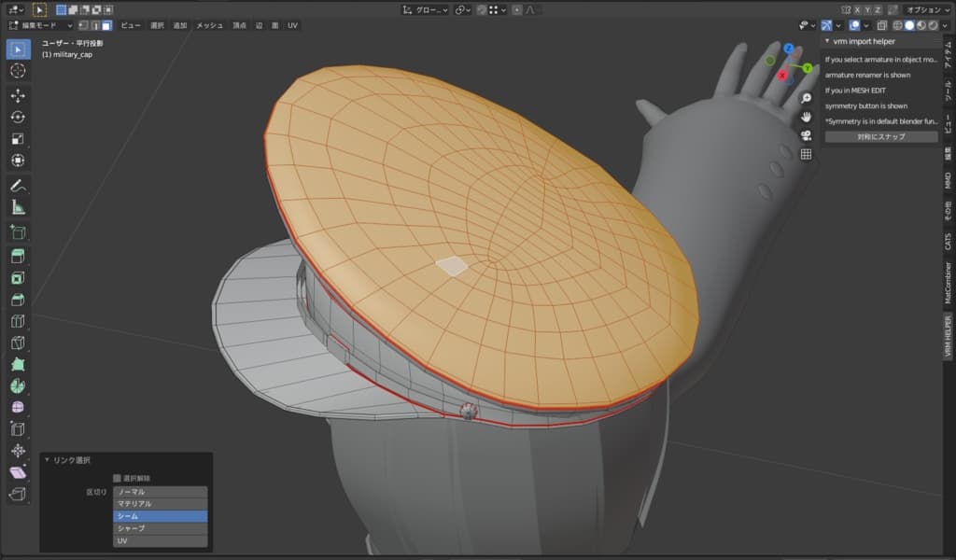Switch to face select mode
Screen dimensions: 956x560
pyautogui.click(x=107, y=25)
